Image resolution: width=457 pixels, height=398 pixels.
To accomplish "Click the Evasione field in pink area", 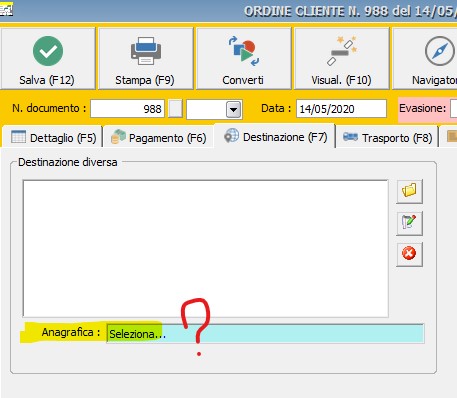I will [x=454, y=108].
